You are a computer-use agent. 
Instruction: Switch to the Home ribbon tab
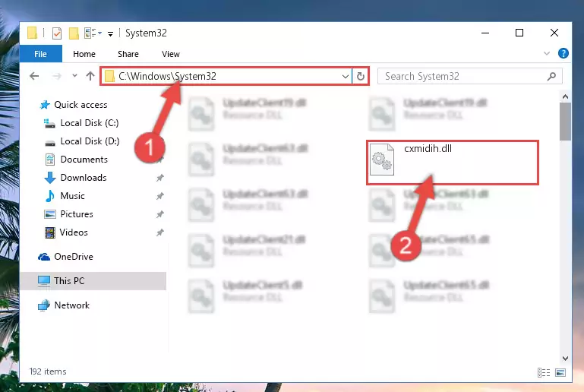(x=84, y=54)
